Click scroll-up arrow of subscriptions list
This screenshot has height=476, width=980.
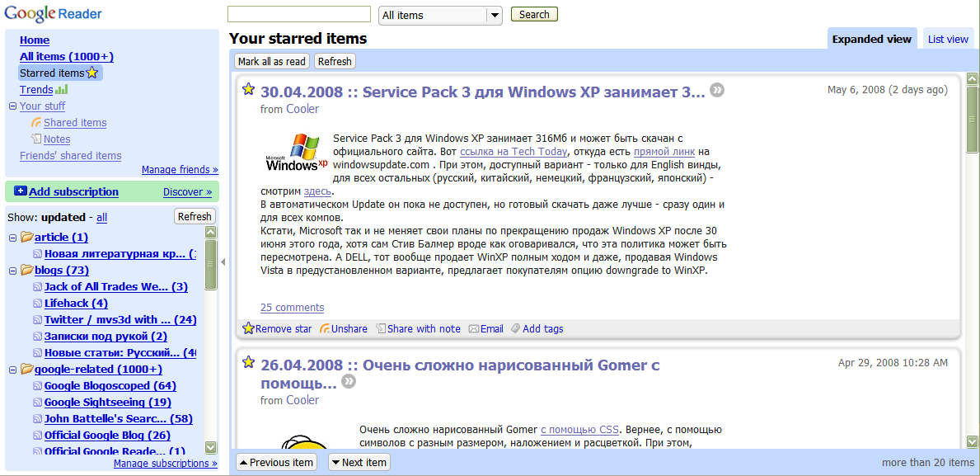[211, 232]
